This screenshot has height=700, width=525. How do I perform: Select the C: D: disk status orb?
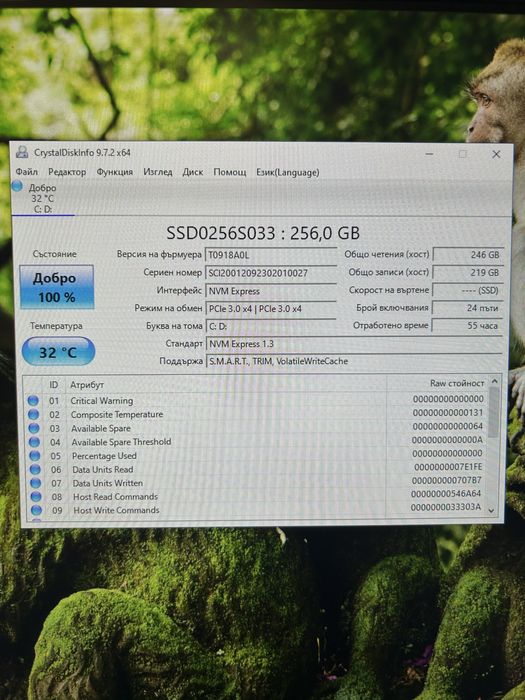(x=17, y=186)
